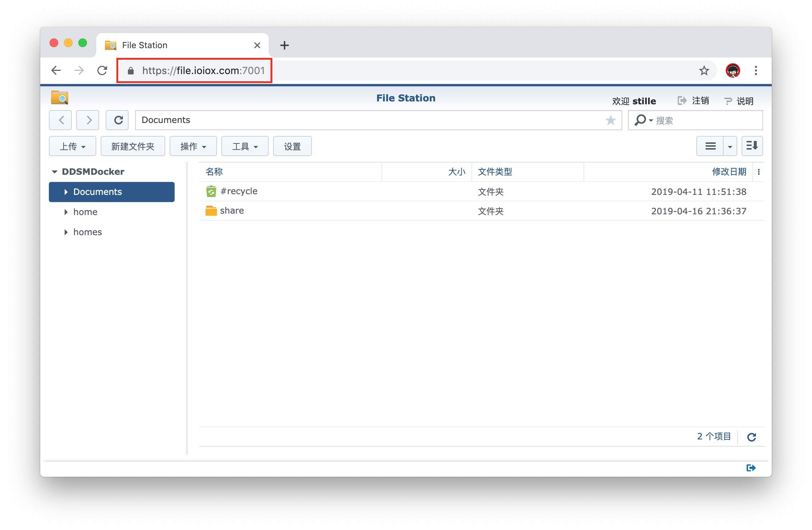
Task: Open the 上传 upload dropdown
Action: click(x=73, y=146)
